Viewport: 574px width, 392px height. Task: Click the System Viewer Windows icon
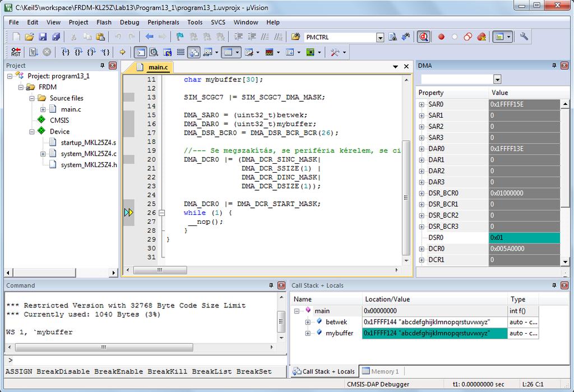[311, 52]
